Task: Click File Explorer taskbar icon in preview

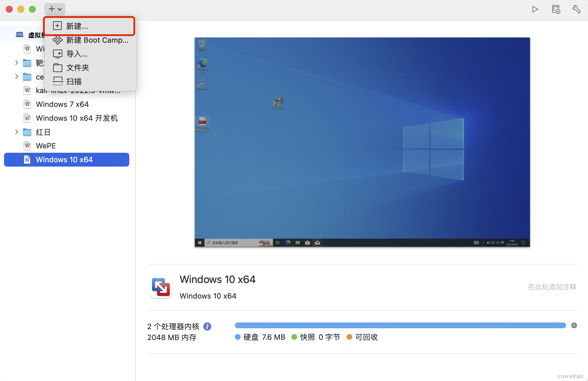Action: tap(298, 243)
